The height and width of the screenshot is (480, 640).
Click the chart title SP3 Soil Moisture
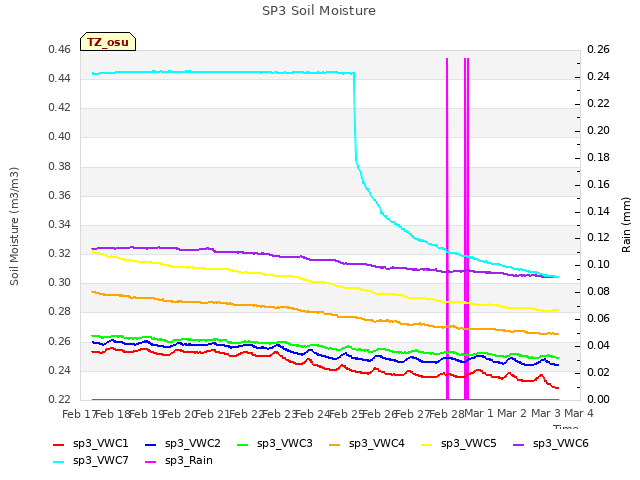(319, 11)
